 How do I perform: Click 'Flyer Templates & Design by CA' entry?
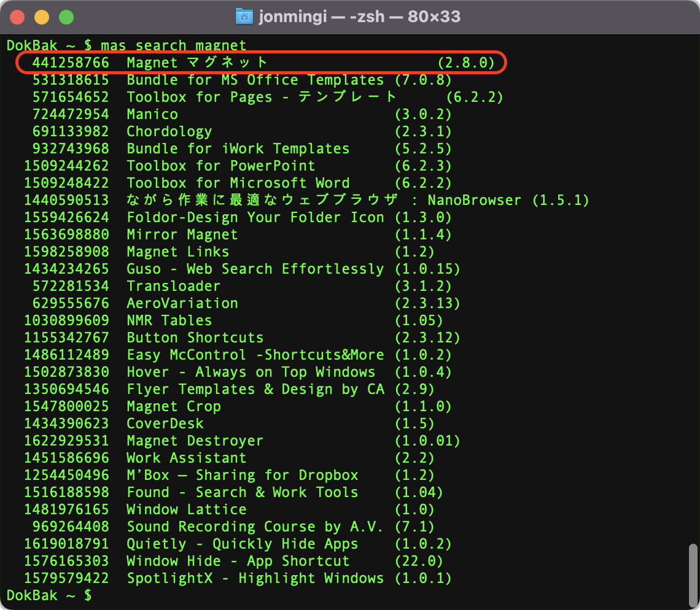coord(255,389)
